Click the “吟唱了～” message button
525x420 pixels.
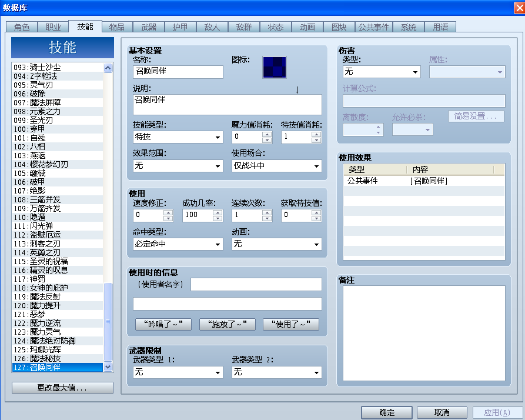click(163, 324)
